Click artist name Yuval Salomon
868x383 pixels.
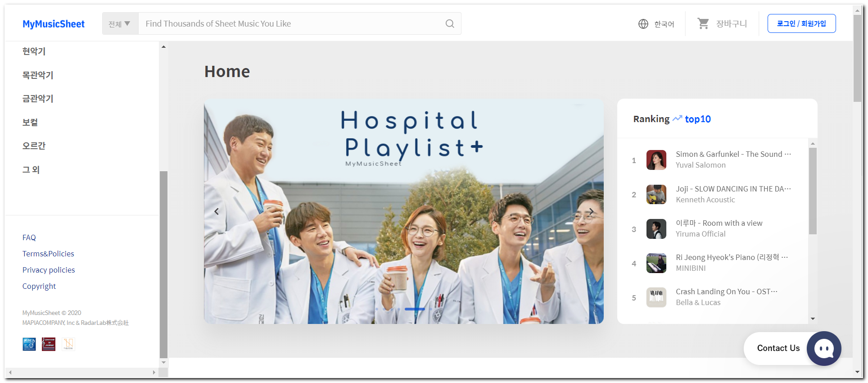point(701,165)
